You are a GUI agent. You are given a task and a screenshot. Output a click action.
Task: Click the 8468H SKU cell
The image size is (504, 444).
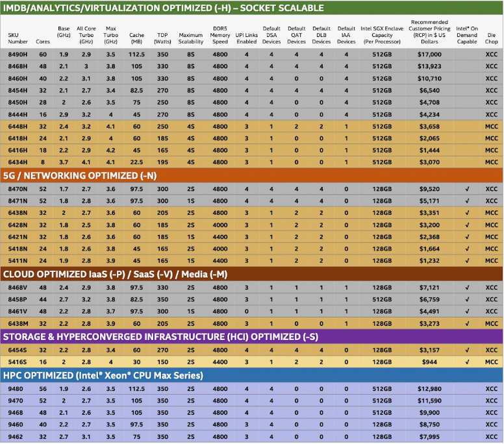[x=18, y=66]
